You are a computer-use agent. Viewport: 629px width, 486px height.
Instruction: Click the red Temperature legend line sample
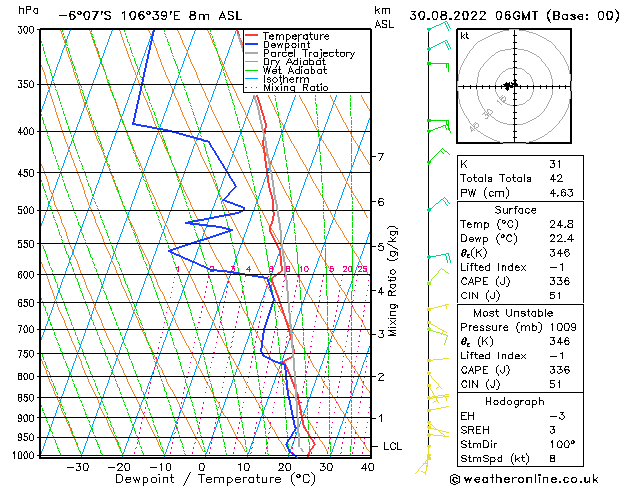(x=252, y=36)
